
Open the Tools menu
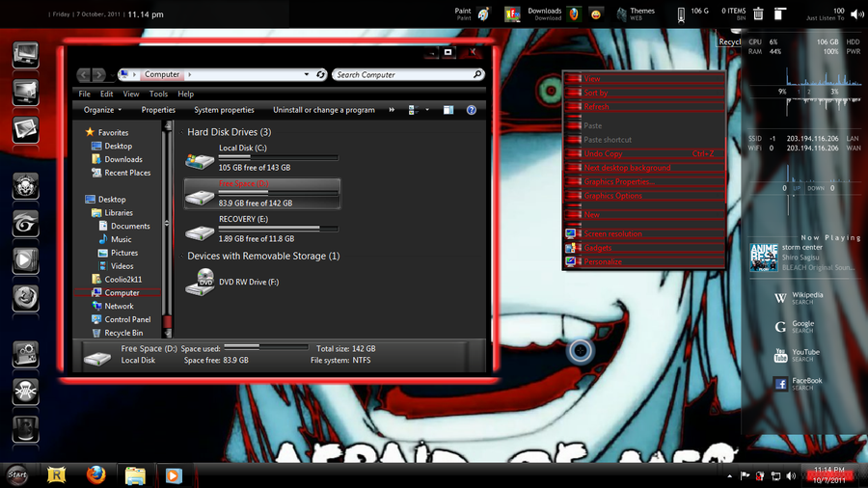pos(158,95)
